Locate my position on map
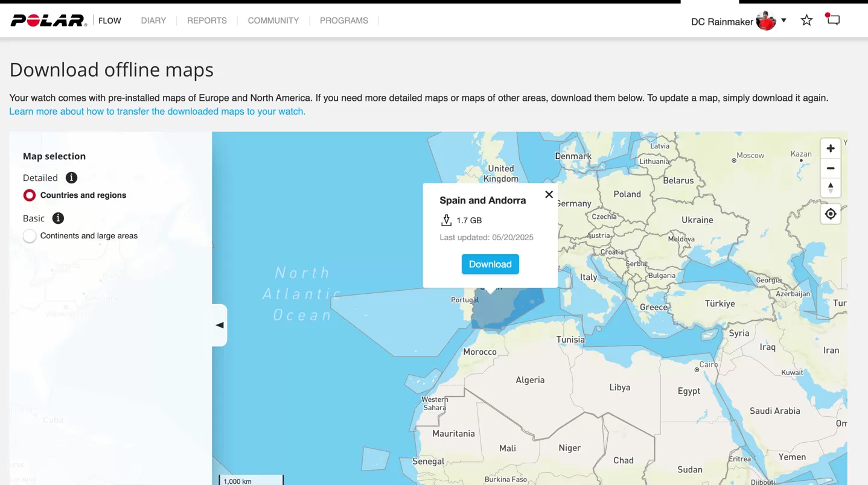 (x=831, y=214)
